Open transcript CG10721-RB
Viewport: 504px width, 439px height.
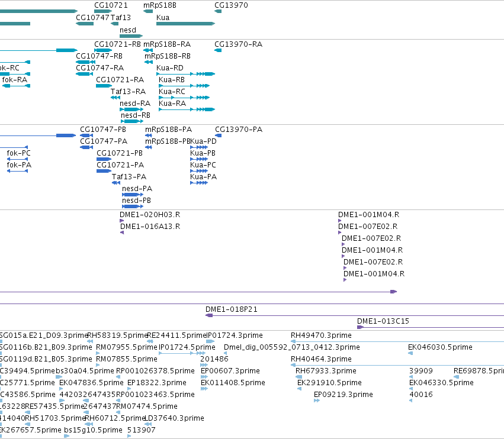click(x=117, y=44)
